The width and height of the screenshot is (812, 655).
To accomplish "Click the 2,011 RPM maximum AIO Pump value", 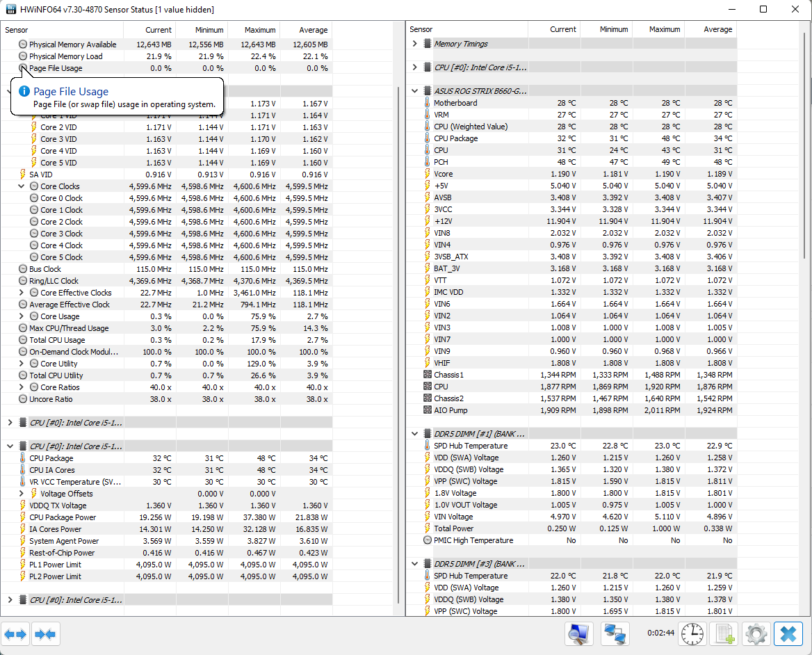I will 663,410.
